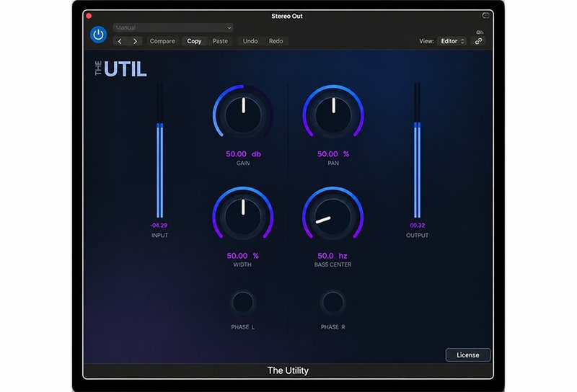Click the input level meter
577x392 pixels.
(x=159, y=151)
